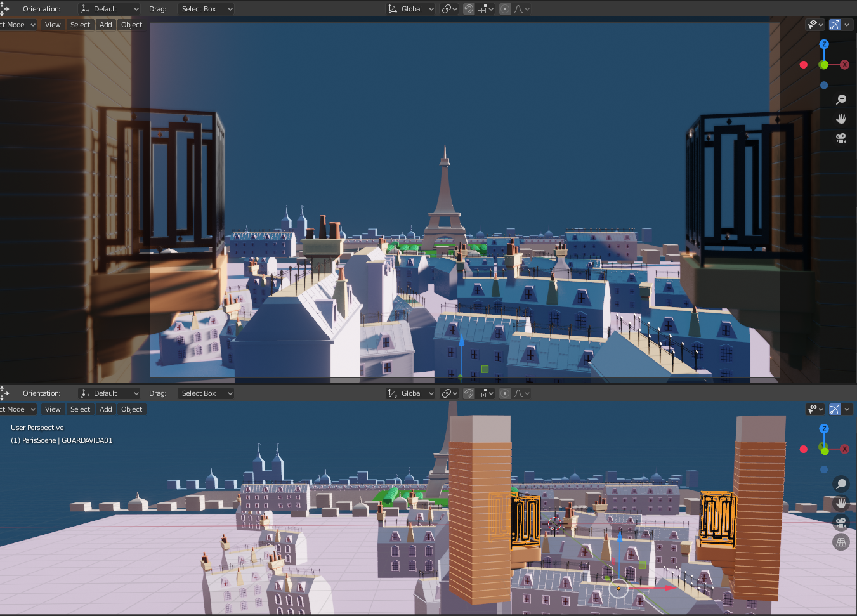Open Drag Select Box dropdown in bottom viewport
This screenshot has width=857, height=616.
coord(206,393)
